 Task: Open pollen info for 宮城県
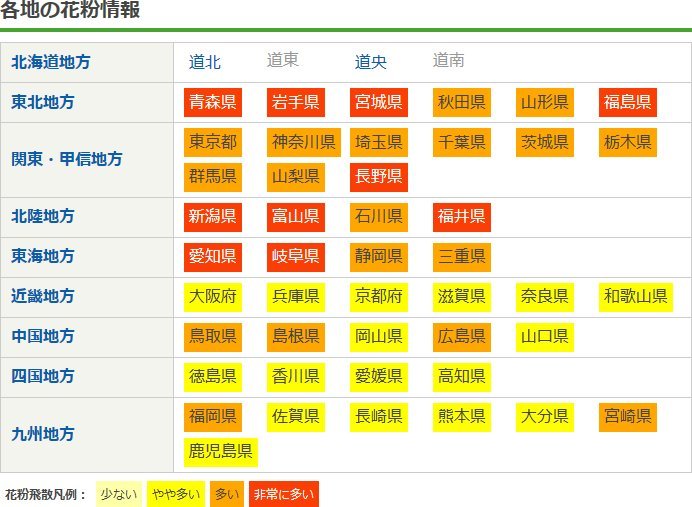(x=379, y=102)
